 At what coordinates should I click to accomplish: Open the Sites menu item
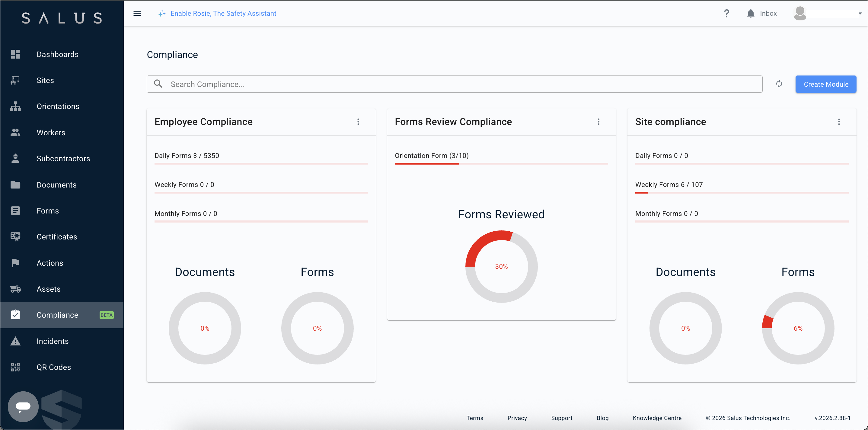tap(62, 80)
